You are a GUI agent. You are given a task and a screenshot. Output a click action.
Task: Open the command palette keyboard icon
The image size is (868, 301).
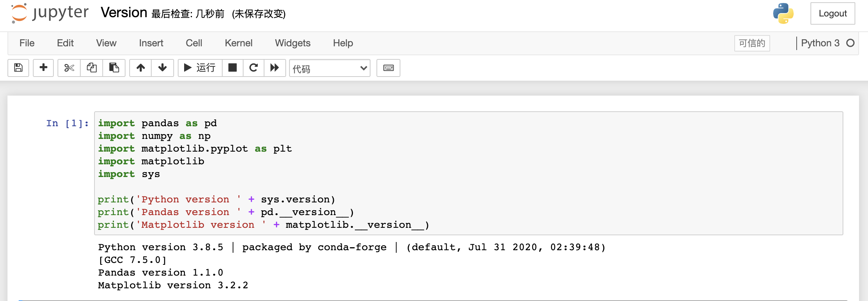(388, 68)
